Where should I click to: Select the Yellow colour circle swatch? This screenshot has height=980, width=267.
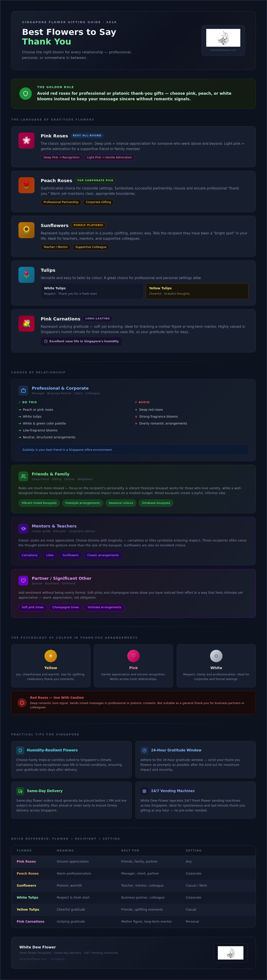click(51, 656)
